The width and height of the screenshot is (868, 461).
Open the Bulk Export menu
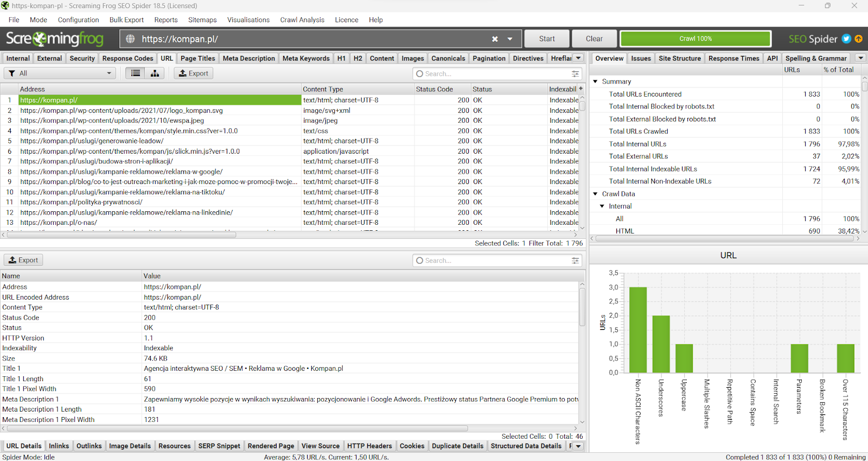click(126, 20)
